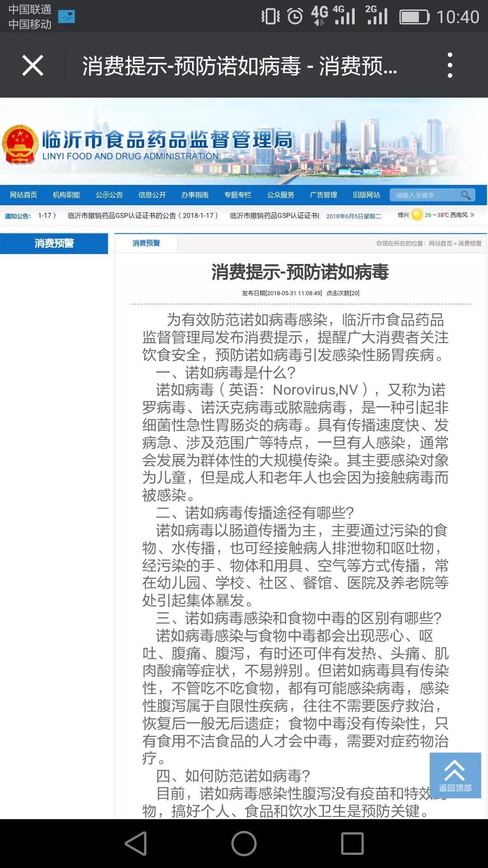The height and width of the screenshot is (868, 488).
Task: Click the article title 消费提示-预防诺如病毒
Action: [x=300, y=272]
